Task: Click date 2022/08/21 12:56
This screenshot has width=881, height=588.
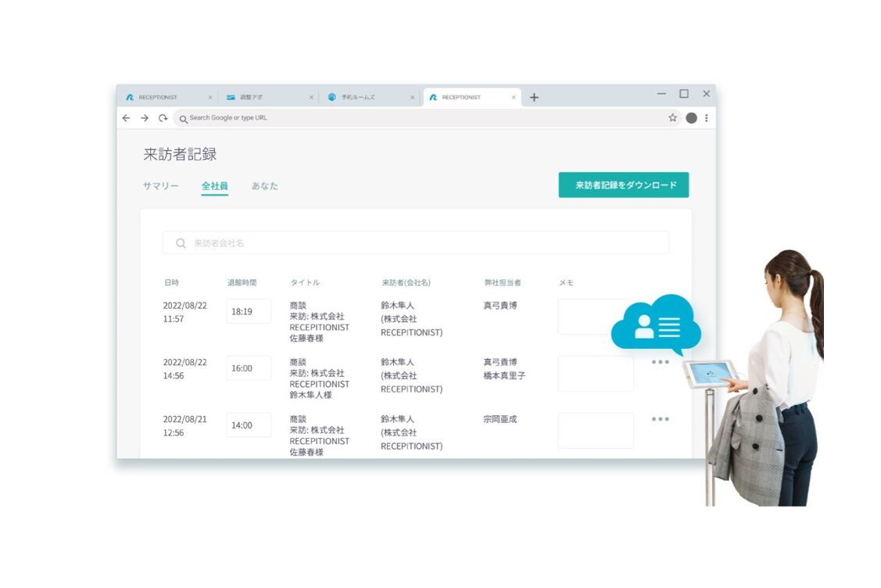Action: (x=184, y=426)
